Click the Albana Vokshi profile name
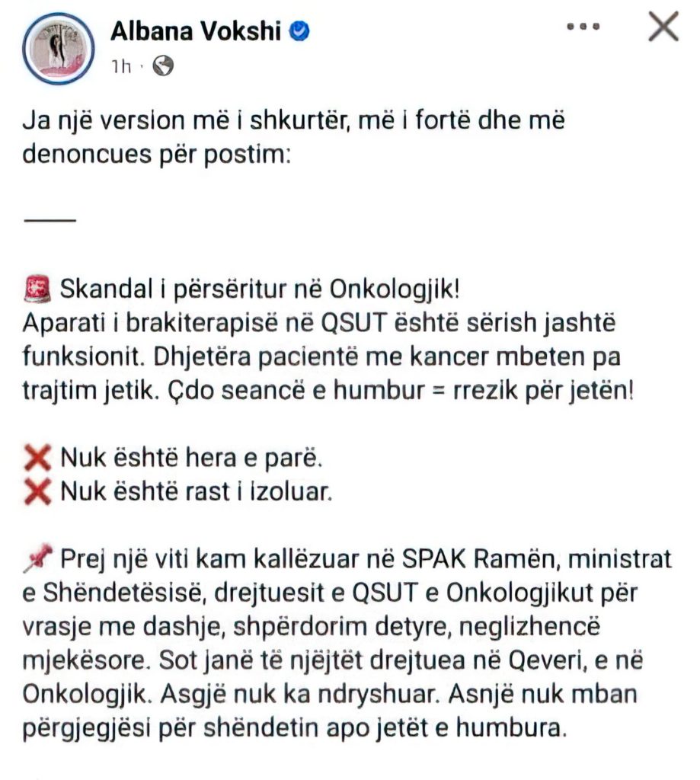Screen dimensions: 700x780 point(197,30)
